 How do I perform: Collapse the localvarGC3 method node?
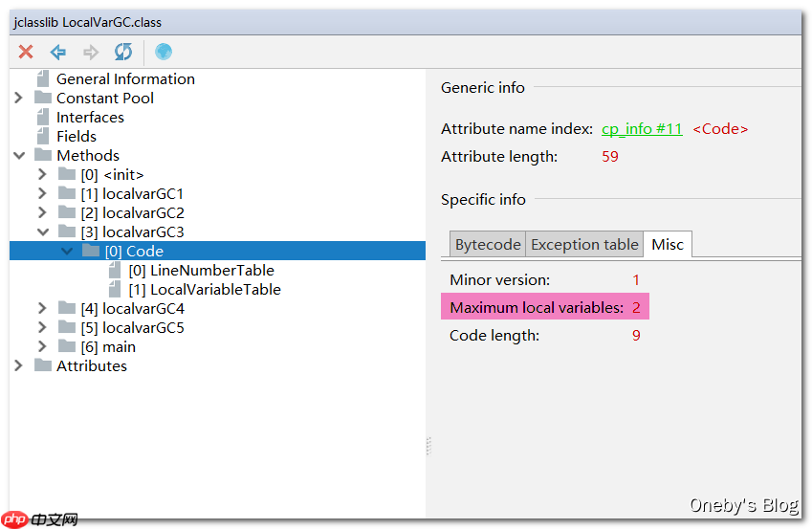click(42, 232)
